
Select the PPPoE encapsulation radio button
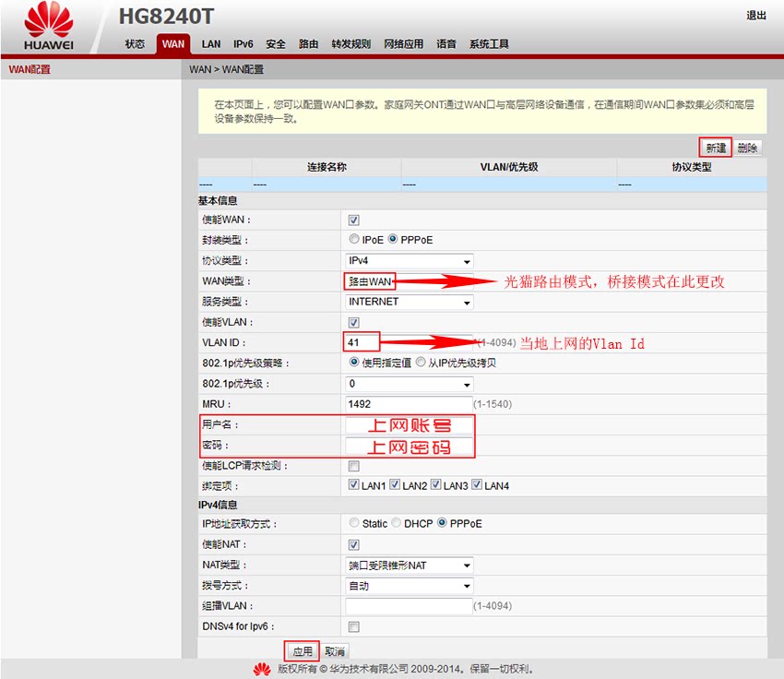click(393, 239)
